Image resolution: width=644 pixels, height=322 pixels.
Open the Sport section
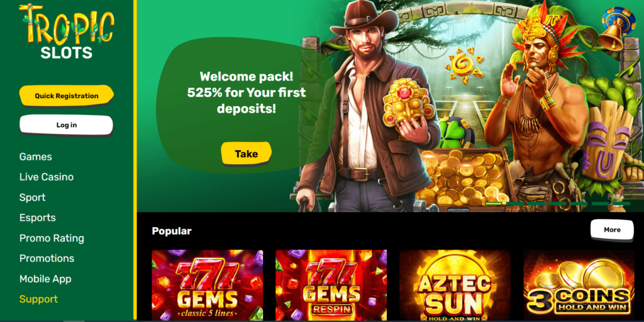coord(33,197)
